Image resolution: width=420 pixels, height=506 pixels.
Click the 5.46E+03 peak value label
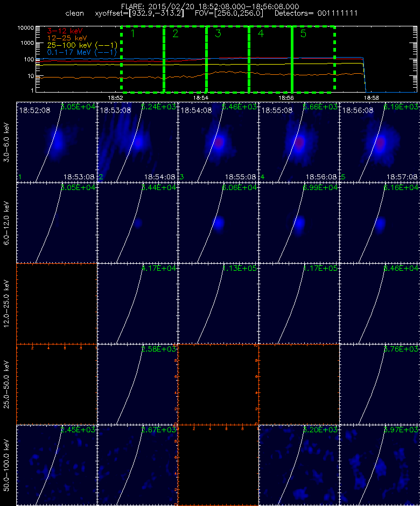coord(240,107)
